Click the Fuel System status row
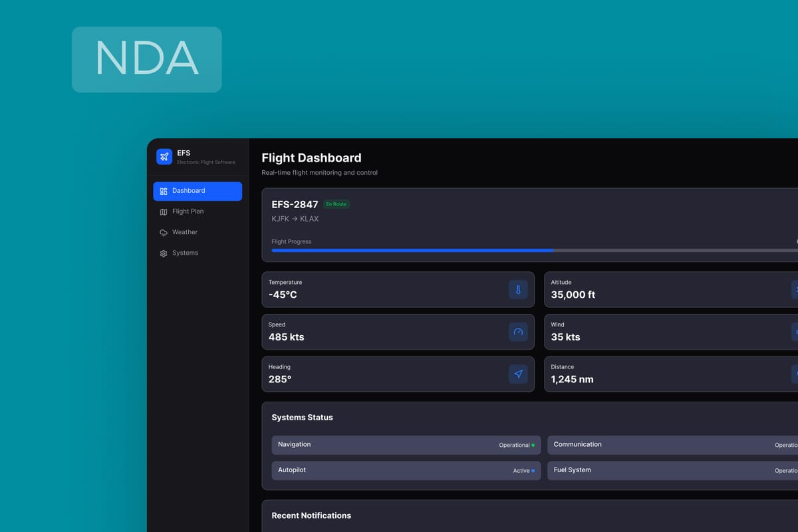 pos(672,470)
